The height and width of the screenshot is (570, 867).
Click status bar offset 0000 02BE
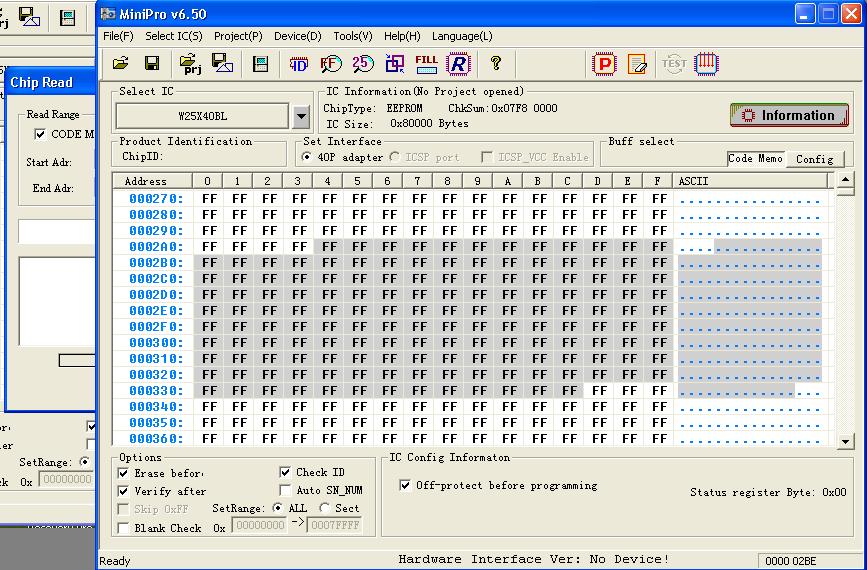point(791,561)
